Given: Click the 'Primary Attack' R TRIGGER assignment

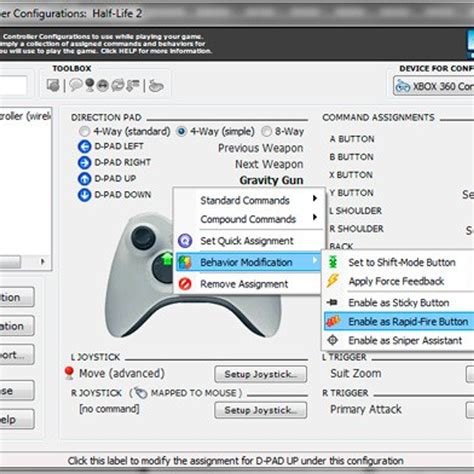Looking at the screenshot, I should (x=366, y=409).
